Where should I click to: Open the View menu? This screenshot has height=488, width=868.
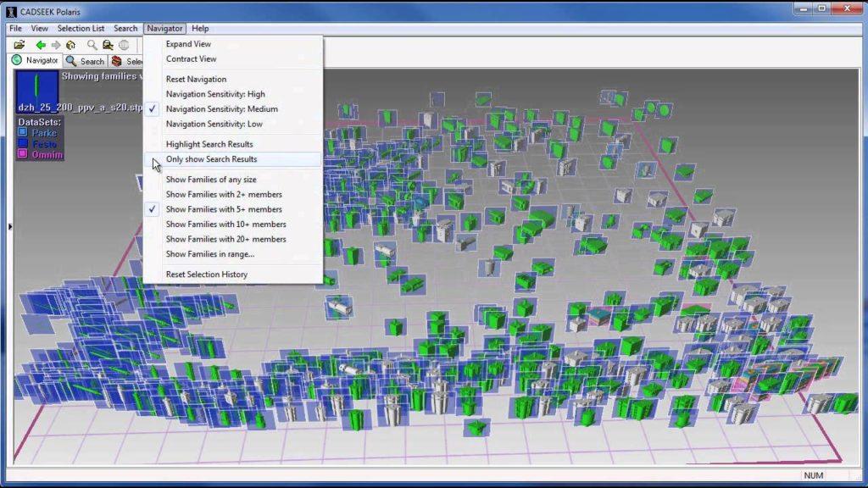39,28
